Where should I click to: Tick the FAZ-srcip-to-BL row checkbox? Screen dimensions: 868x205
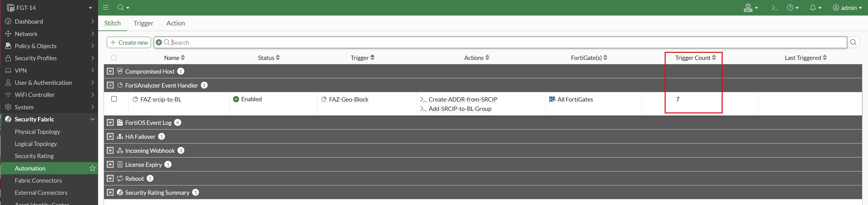tap(114, 99)
